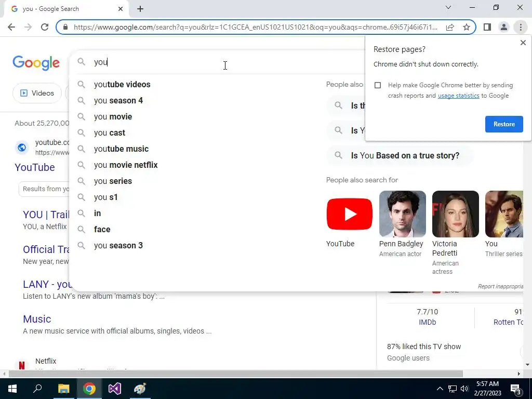Click the Chrome taskbar icon
Screen dimensions: 532x399
click(89, 389)
